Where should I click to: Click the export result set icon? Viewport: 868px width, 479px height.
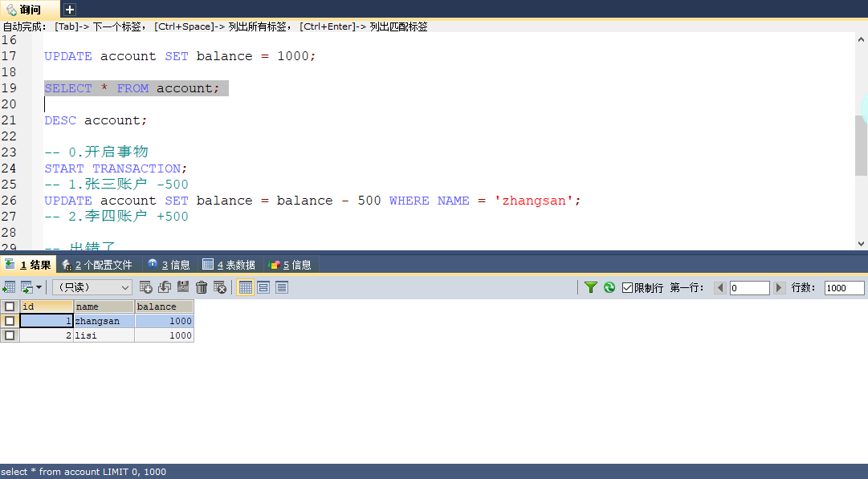[x=9, y=287]
